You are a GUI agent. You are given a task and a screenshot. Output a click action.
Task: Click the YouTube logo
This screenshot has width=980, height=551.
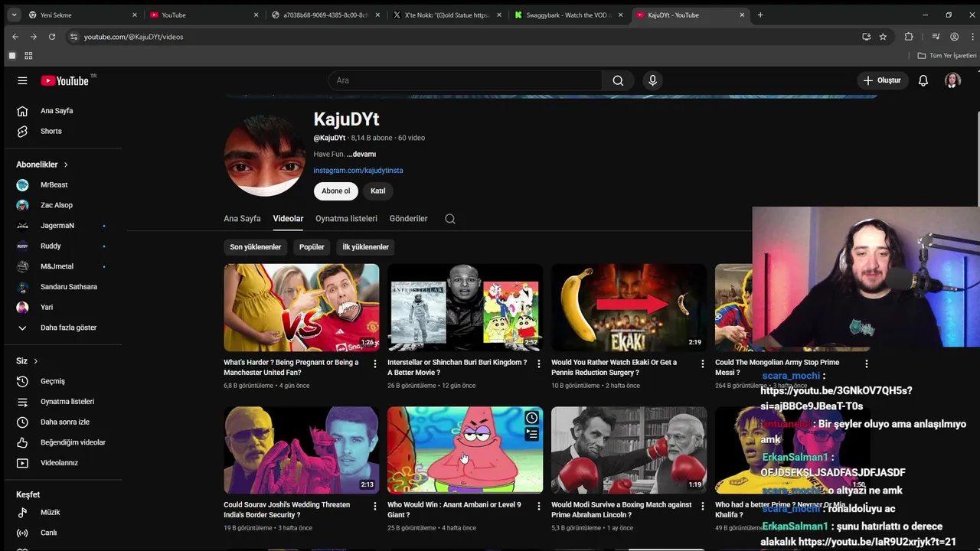point(65,80)
